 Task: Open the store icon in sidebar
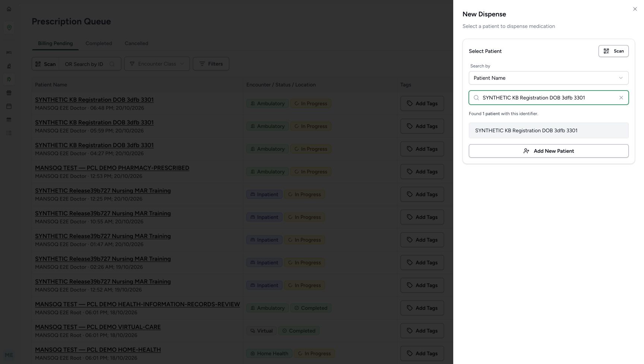click(x=9, y=93)
